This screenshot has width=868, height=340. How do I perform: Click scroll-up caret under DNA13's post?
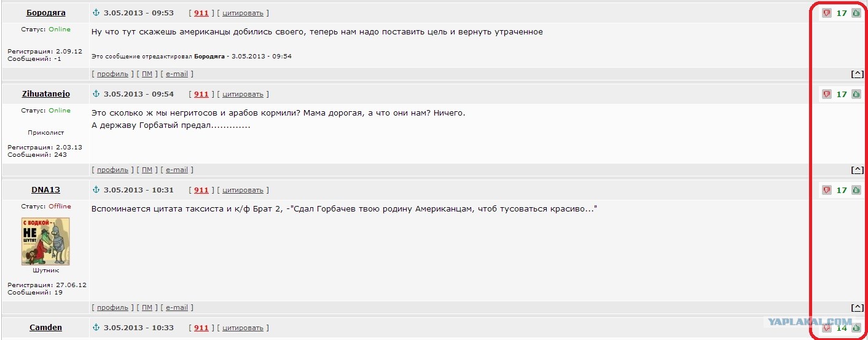(x=857, y=307)
